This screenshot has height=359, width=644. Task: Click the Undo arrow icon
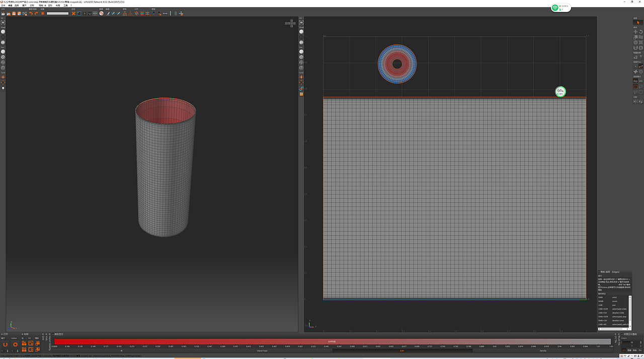(31, 14)
